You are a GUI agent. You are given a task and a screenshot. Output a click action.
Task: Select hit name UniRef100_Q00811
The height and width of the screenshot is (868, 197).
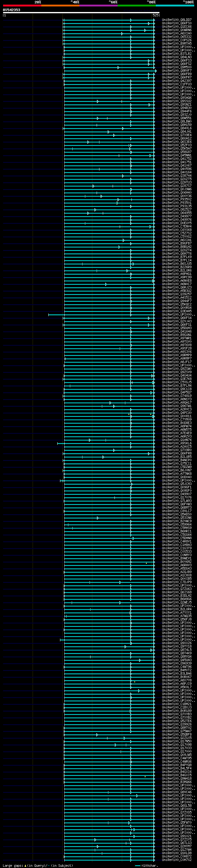pyautogui.click(x=176, y=416)
